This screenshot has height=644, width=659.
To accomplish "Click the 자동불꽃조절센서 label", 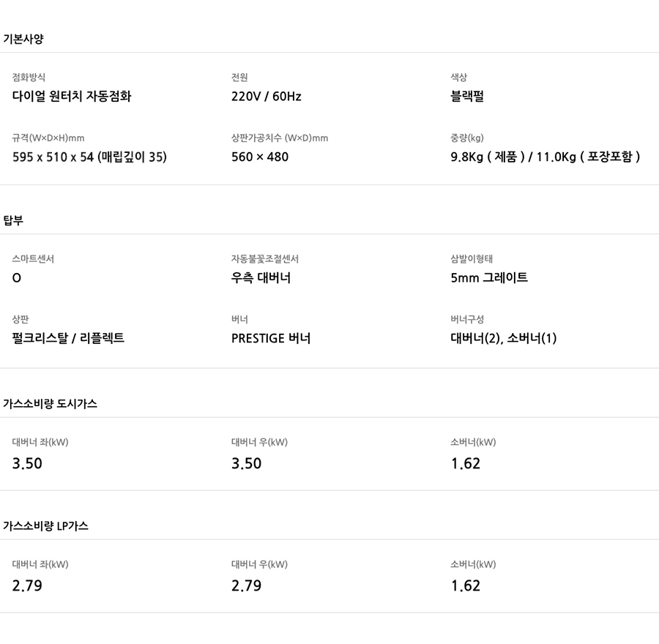I will click(x=265, y=259).
